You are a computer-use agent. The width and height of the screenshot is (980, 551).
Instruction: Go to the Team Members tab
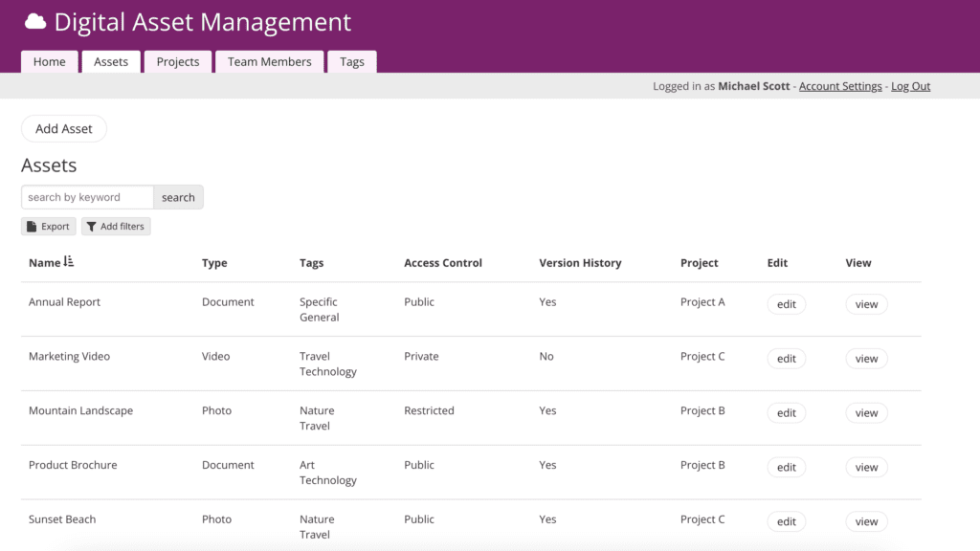point(269,61)
